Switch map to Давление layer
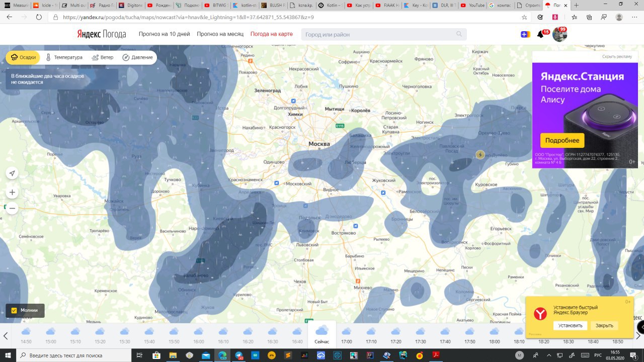 137,57
